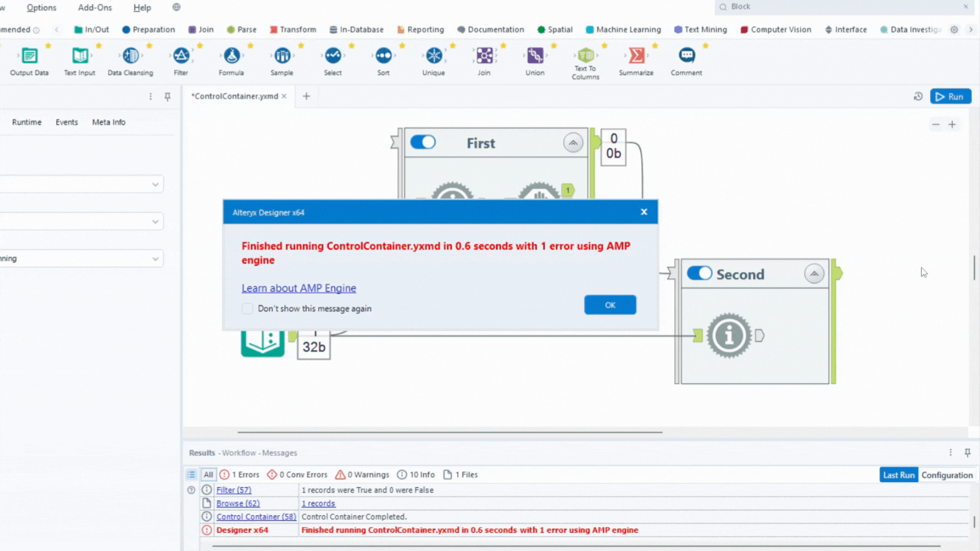
Task: Disable the Second control container
Action: [699, 273]
